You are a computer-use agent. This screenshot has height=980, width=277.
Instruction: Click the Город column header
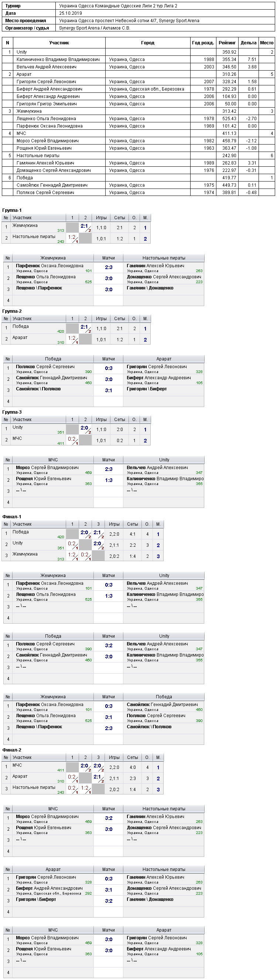point(147,43)
